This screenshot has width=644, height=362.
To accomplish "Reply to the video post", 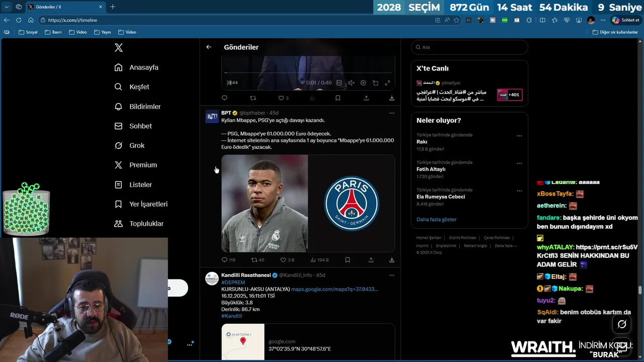I will click(x=224, y=98).
